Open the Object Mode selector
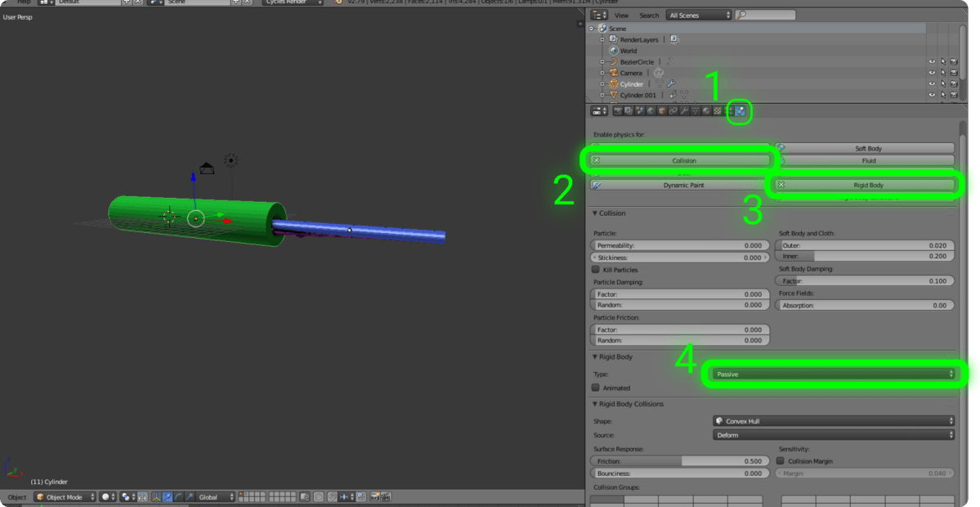 point(65,497)
